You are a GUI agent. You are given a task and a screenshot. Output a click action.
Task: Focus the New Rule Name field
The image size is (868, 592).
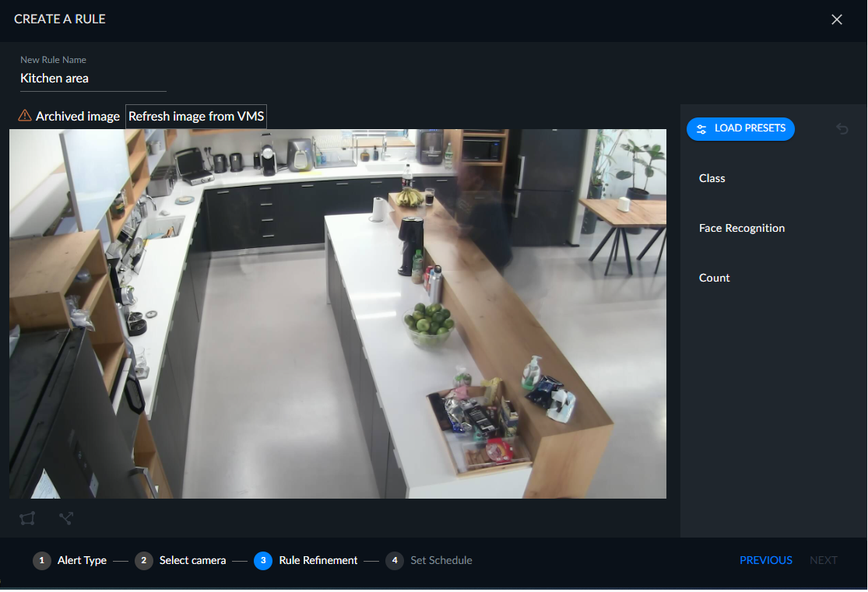93,79
